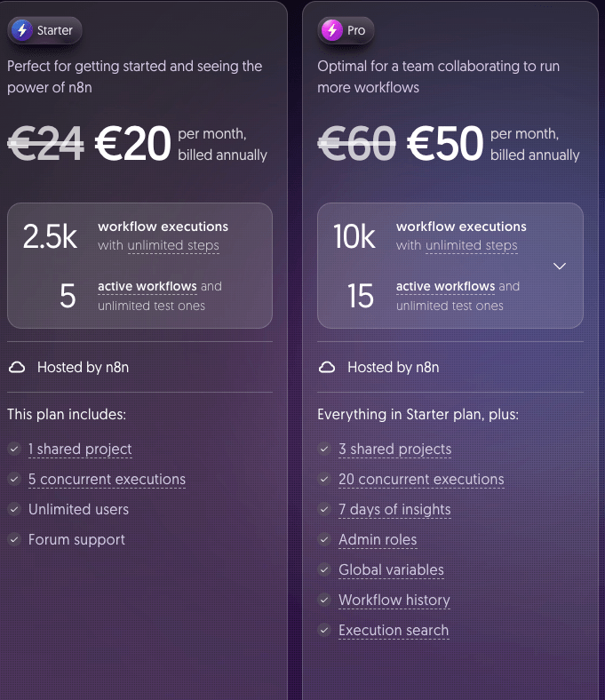Click the cloud icon in Starter card

16,367
